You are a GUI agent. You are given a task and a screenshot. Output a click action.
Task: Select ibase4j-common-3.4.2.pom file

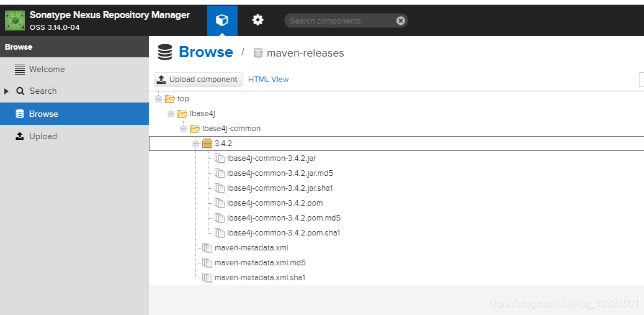pyautogui.click(x=275, y=203)
